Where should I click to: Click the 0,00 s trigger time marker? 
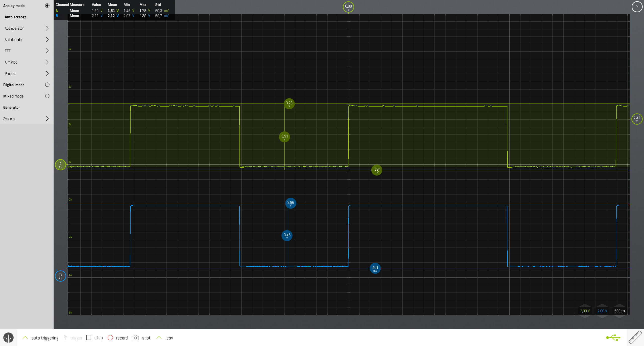(x=348, y=7)
